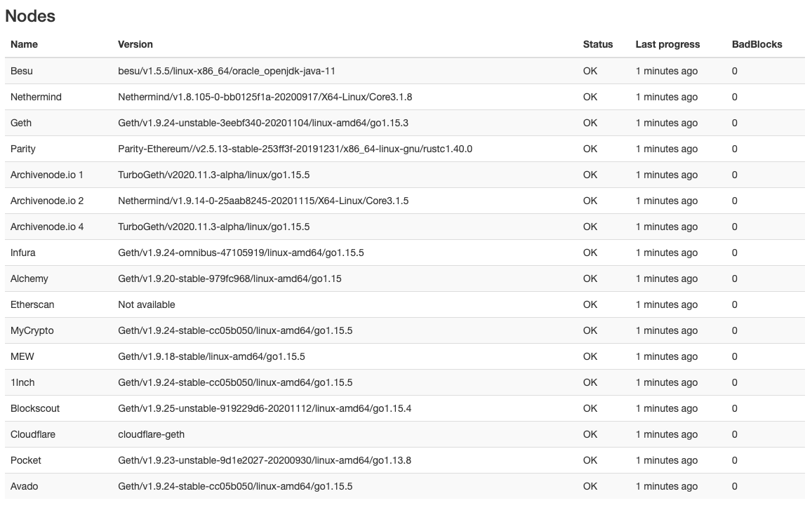Select the Archivenode.io 2 name
The width and height of the screenshot is (812, 510).
pyautogui.click(x=46, y=201)
